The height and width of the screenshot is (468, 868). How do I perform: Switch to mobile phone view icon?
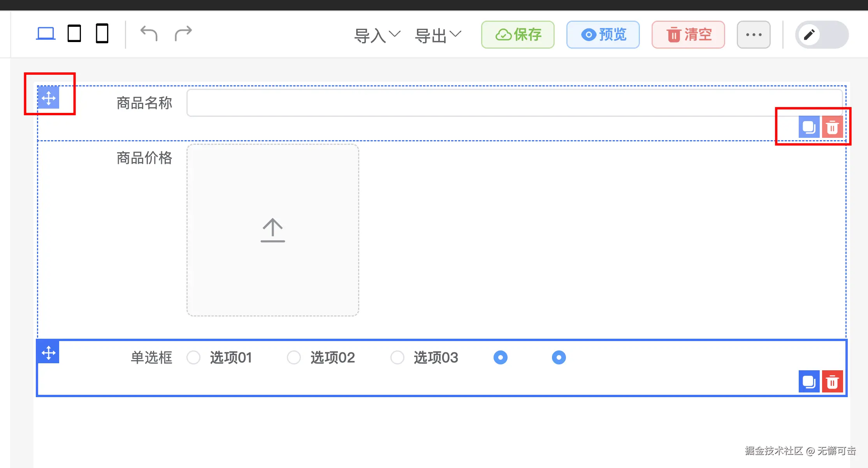tap(102, 33)
